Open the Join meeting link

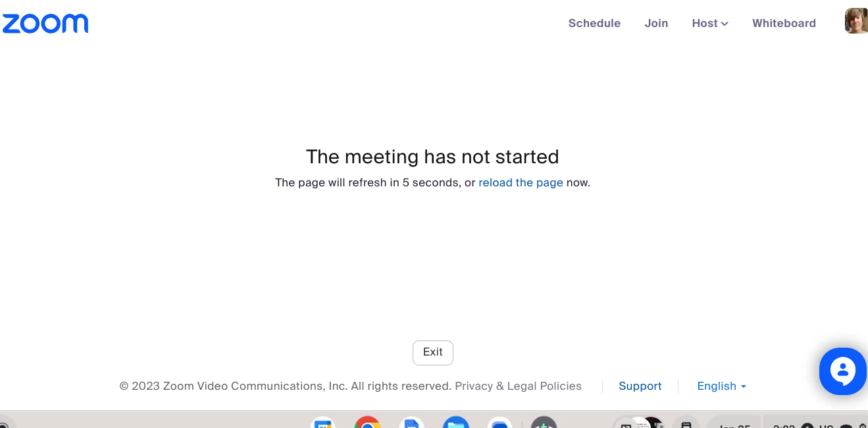[x=656, y=23]
